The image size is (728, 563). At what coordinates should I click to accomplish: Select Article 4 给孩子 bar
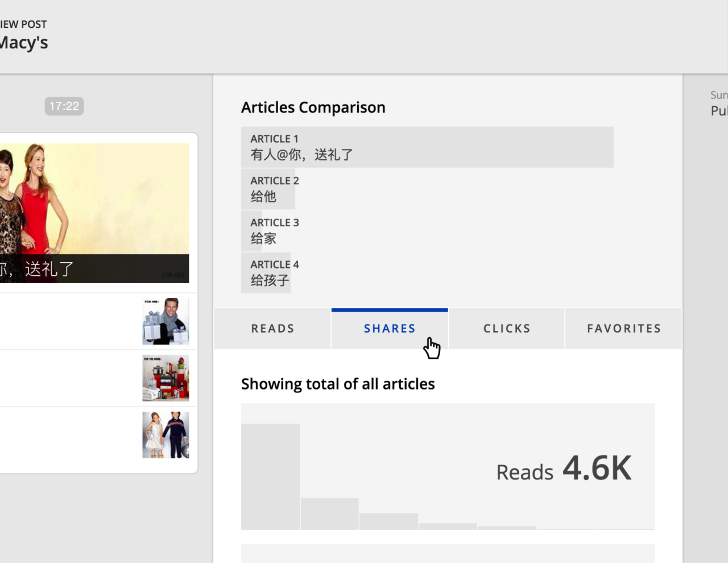pyautogui.click(x=266, y=273)
